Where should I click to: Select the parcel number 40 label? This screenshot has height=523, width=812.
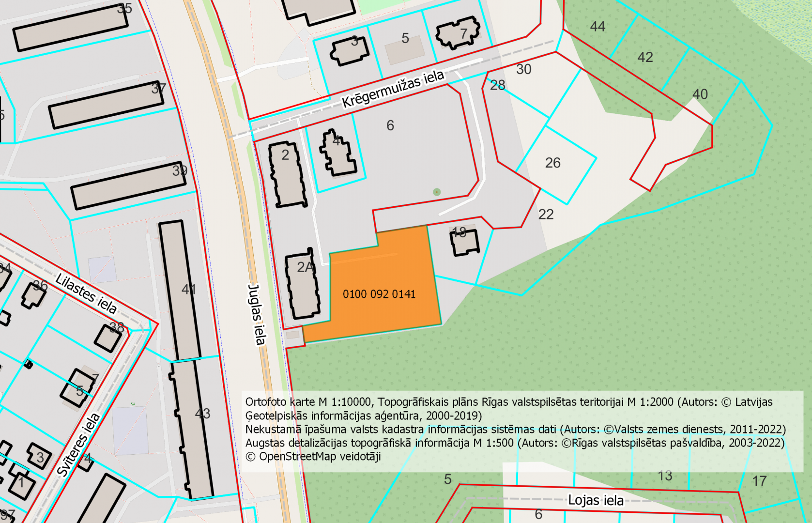pos(700,94)
